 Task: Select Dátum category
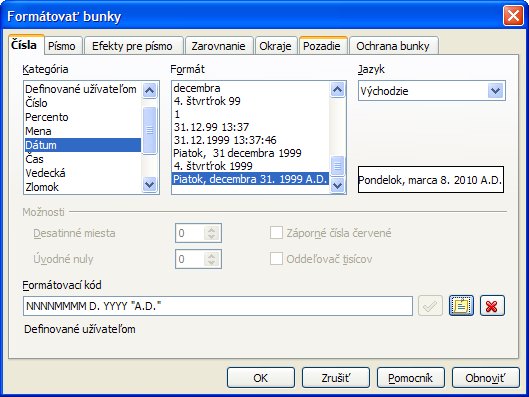coord(83,145)
